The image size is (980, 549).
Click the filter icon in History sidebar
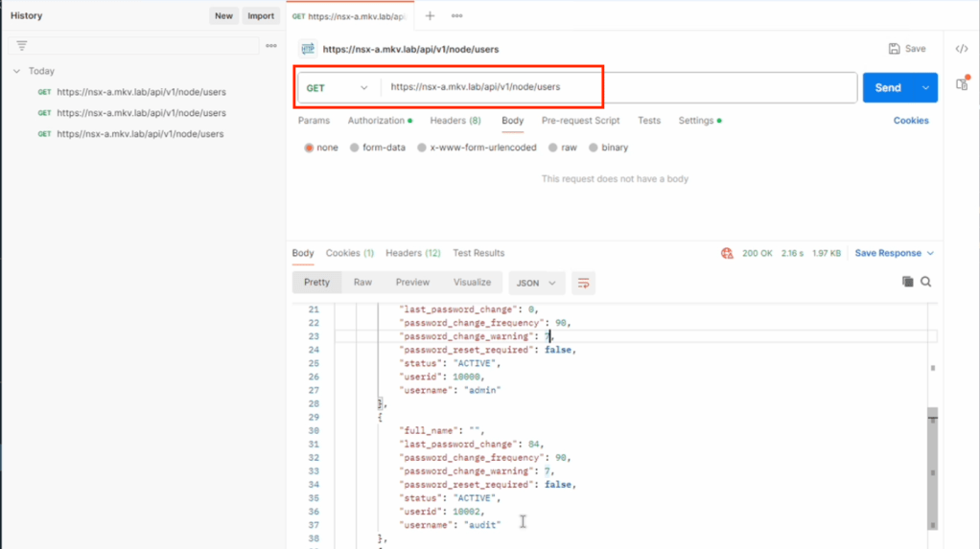click(x=22, y=46)
